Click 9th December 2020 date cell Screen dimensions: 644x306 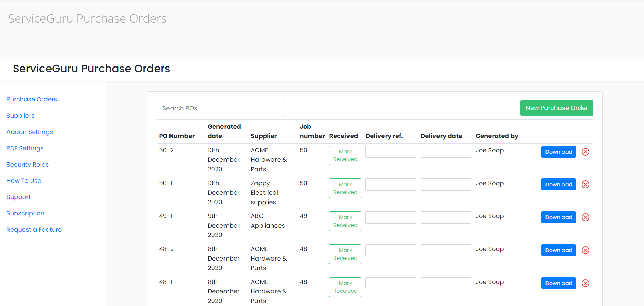[x=223, y=226]
